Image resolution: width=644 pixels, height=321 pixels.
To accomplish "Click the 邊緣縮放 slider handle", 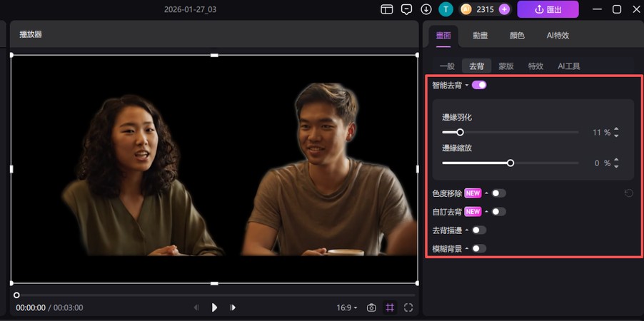I will point(510,163).
